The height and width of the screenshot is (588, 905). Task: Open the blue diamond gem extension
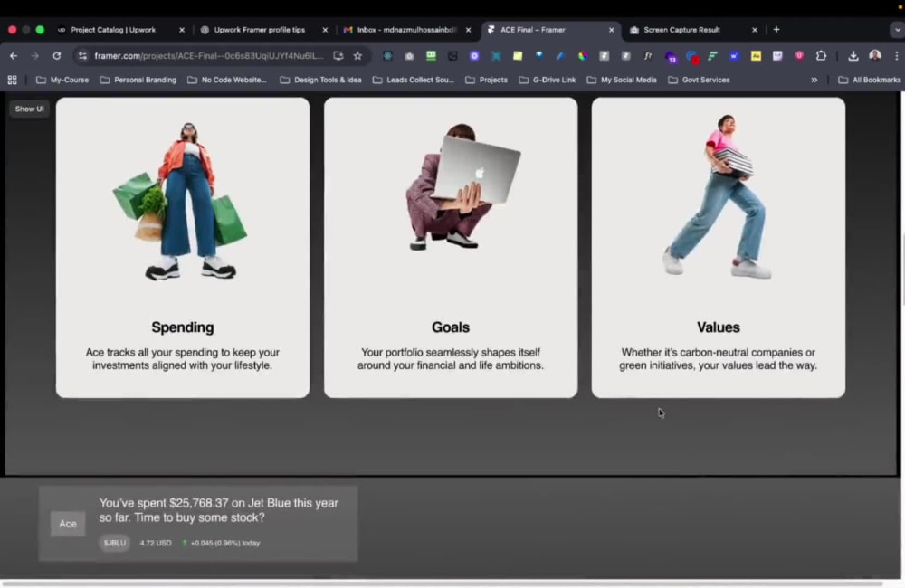pyautogui.click(x=539, y=56)
